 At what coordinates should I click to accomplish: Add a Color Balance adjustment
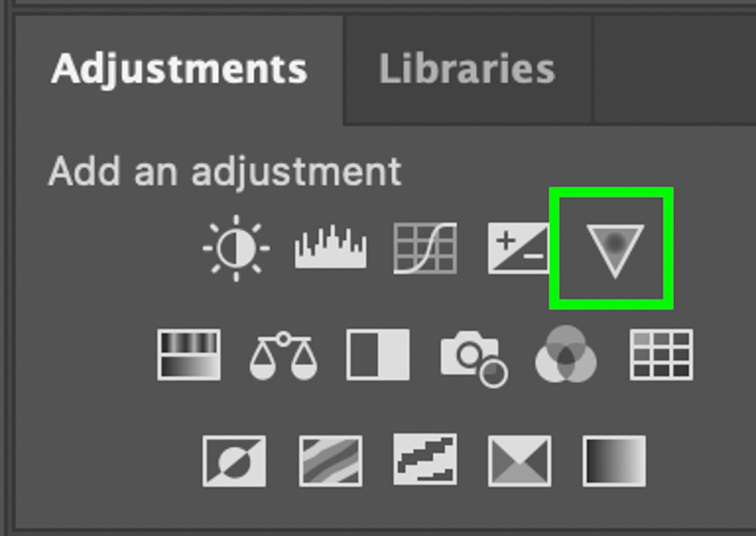point(283,355)
